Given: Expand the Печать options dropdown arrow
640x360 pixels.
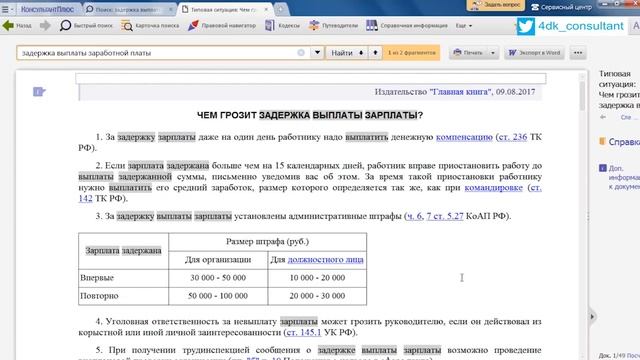Looking at the screenshot, I should [x=493, y=53].
